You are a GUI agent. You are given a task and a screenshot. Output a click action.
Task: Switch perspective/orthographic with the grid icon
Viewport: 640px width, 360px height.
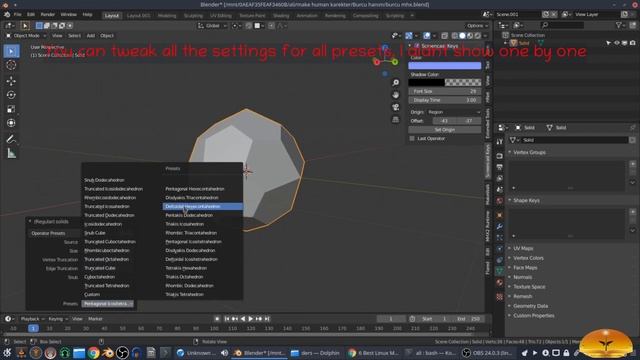(x=396, y=120)
